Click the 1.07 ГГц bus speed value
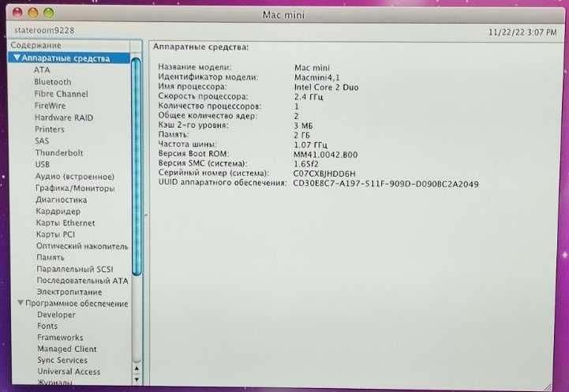Image resolution: width=569 pixels, height=392 pixels. [x=311, y=145]
